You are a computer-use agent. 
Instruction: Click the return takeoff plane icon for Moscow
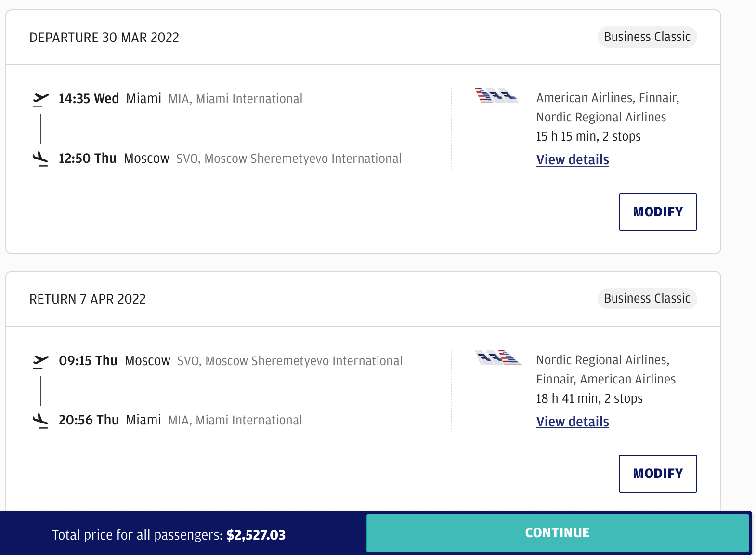coord(40,361)
